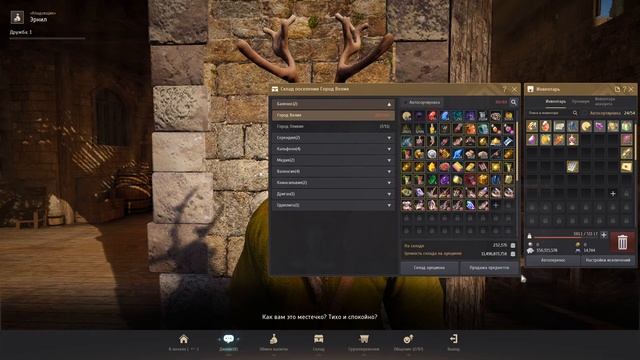Click the smiley communication icon in the bottom bar
Viewport: 640px width, 360px height.
(x=408, y=339)
